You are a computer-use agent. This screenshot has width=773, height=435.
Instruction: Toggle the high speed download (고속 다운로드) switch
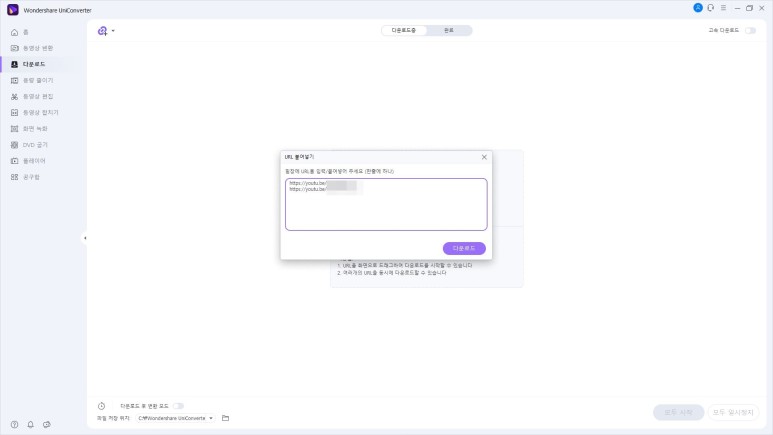pos(750,31)
